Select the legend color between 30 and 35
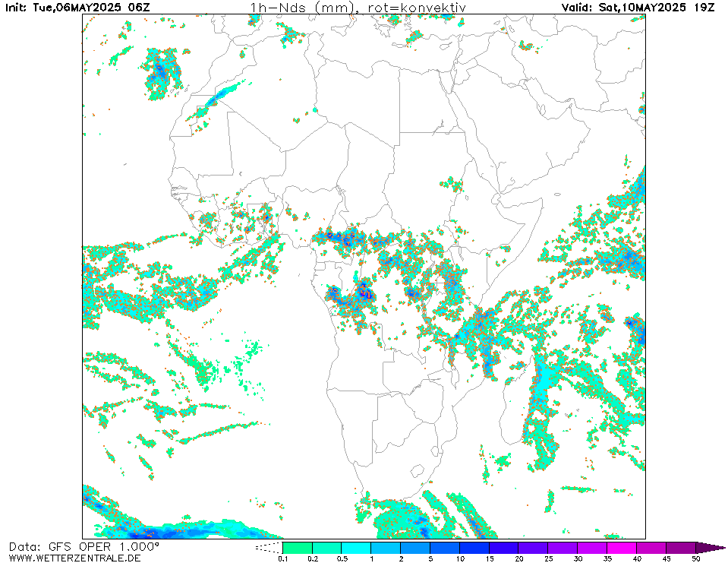The image size is (728, 563). pyautogui.click(x=592, y=548)
